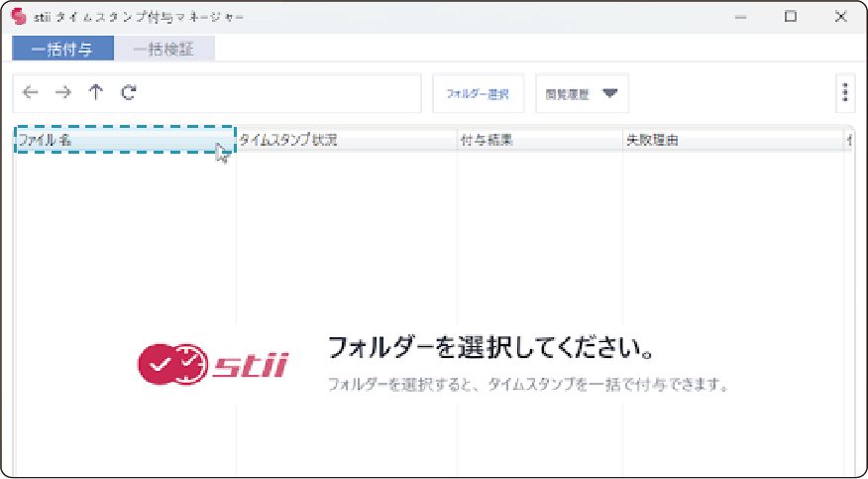The height and width of the screenshot is (479, 868).
Task: Click the folder path input field
Action: [x=277, y=92]
